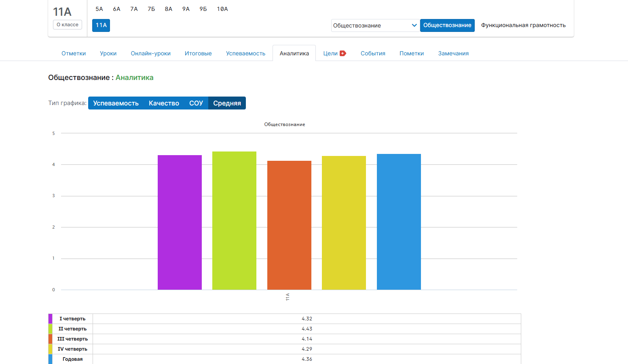Click the 4.14 value cell
The height and width of the screenshot is (364, 628).
pos(307,339)
